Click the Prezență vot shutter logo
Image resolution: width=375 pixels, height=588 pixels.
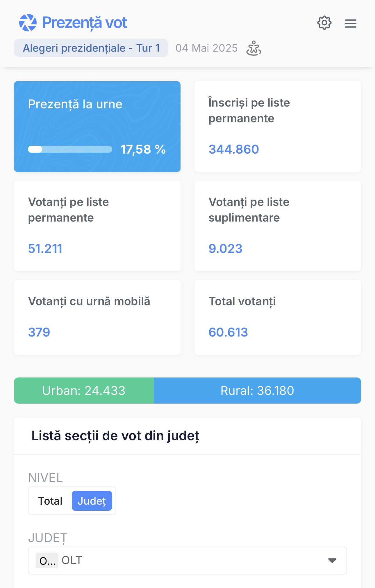28,22
